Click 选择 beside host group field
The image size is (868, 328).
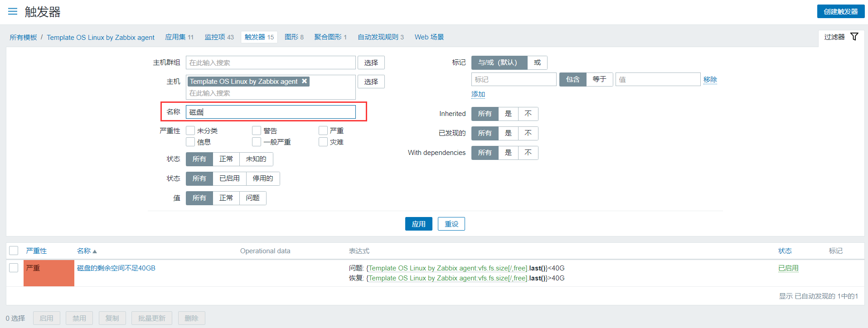371,63
